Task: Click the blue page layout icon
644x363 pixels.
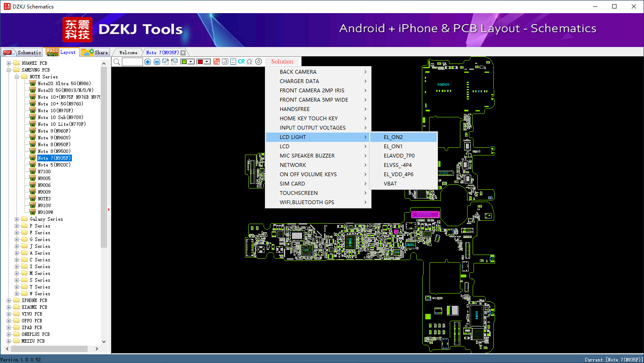Action: point(233,61)
